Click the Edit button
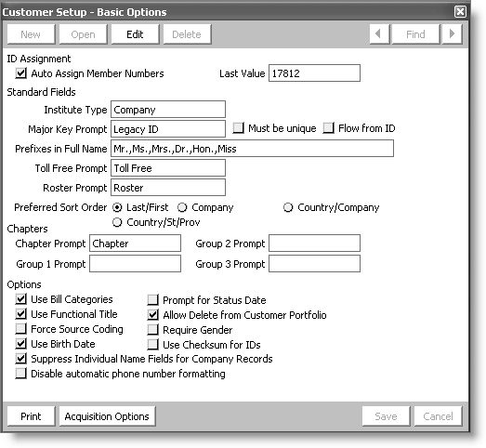This screenshot has height=448, width=486. click(135, 34)
